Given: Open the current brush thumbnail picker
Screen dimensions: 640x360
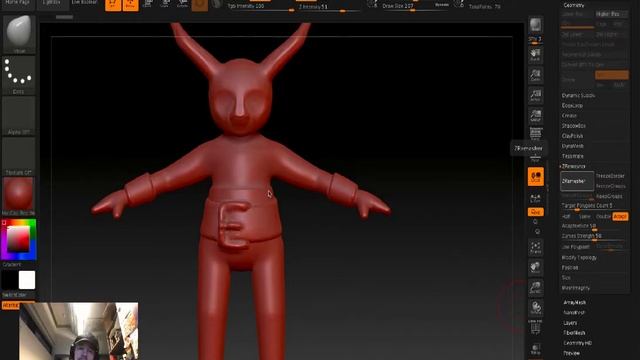Looking at the screenshot, I should 19,34.
